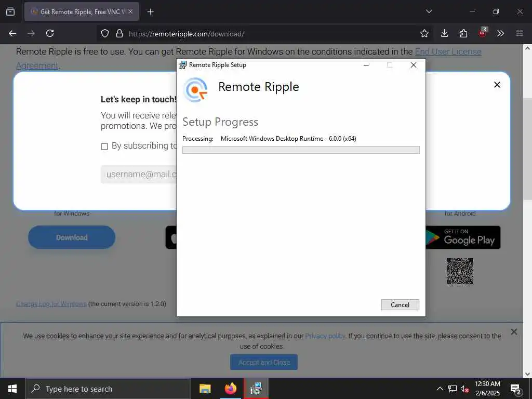
Task: Open muted volume tray icon
Action: (x=465, y=389)
